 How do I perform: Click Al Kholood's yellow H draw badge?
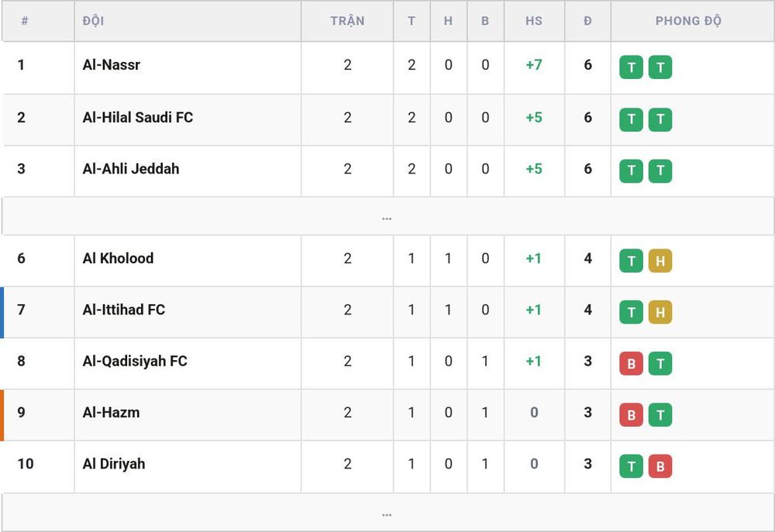660,261
